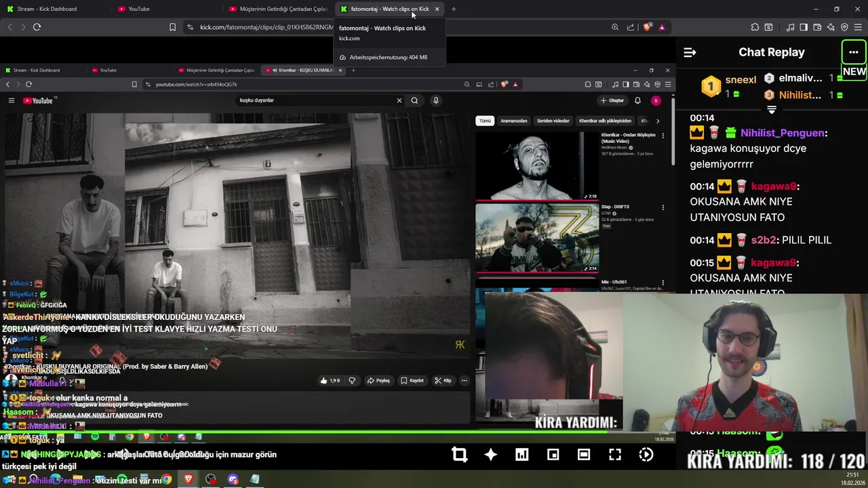Open Kick clip options three-dots menu
Viewport: 868px width, 488px height.
click(x=853, y=52)
